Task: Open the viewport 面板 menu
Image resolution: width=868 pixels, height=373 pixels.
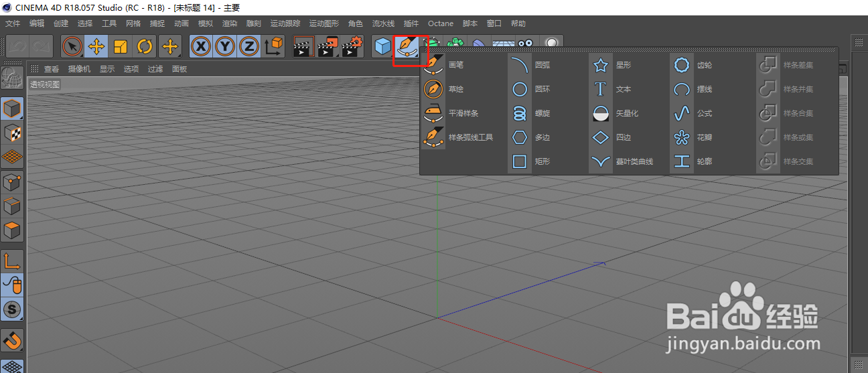Action: 179,69
